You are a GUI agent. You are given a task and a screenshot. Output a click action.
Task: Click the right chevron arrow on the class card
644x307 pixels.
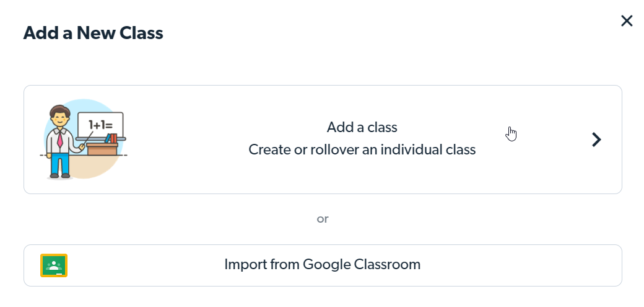(596, 140)
